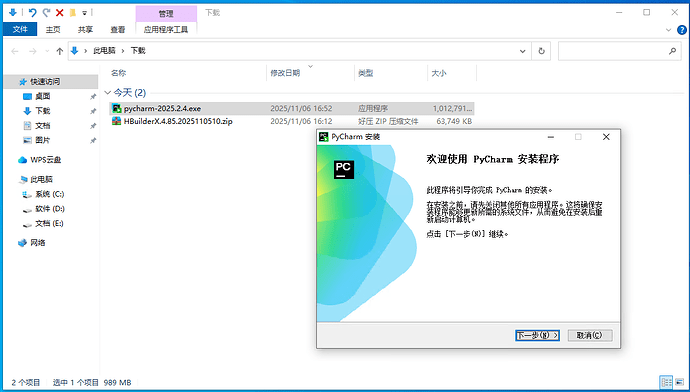Screen dimensions: 690x392
Task: Collapse the 今天 (2) group
Action: point(107,93)
